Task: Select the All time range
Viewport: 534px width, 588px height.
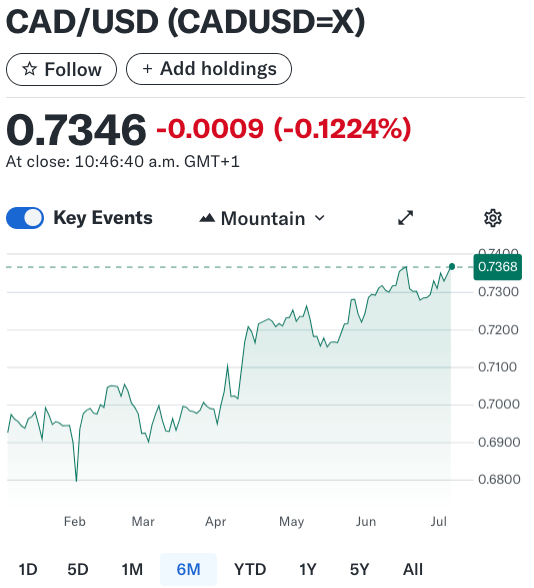Action: click(412, 570)
